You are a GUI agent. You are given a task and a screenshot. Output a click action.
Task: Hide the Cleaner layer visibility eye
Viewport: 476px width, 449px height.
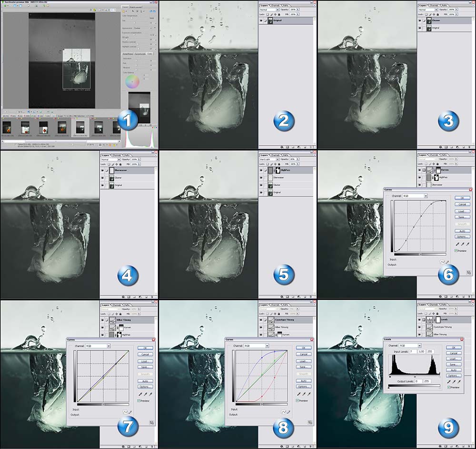261,185
